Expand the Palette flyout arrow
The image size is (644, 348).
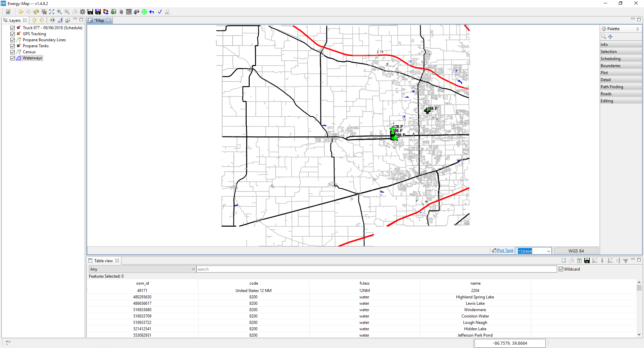638,29
